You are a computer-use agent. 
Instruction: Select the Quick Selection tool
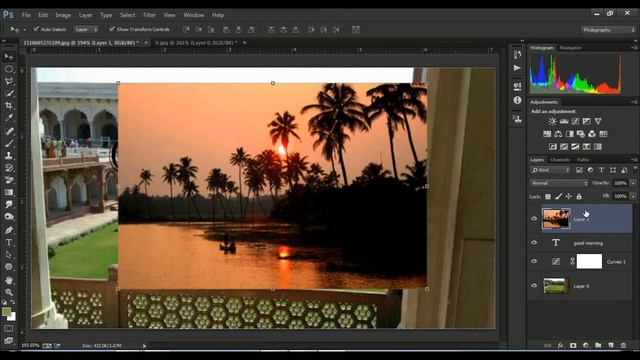click(x=9, y=93)
